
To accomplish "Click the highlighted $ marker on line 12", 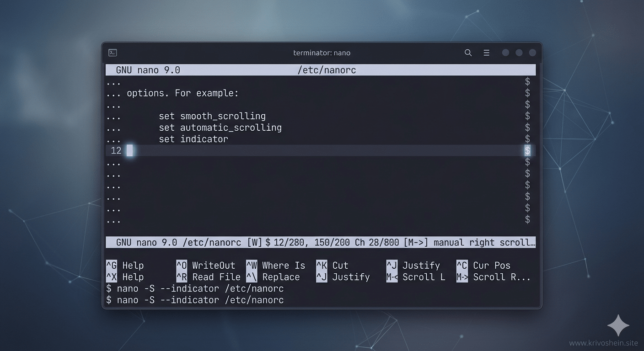I will [527, 150].
